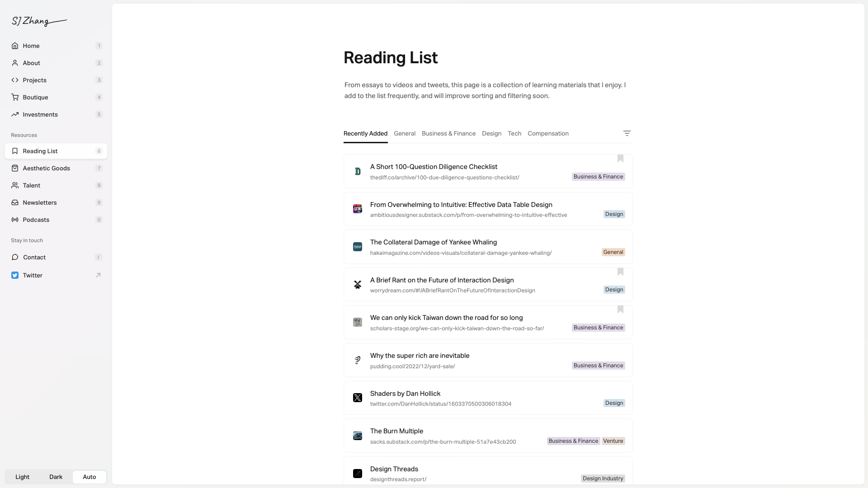Click the Boutique shopping cart icon
This screenshot has width=868, height=488.
(15, 97)
